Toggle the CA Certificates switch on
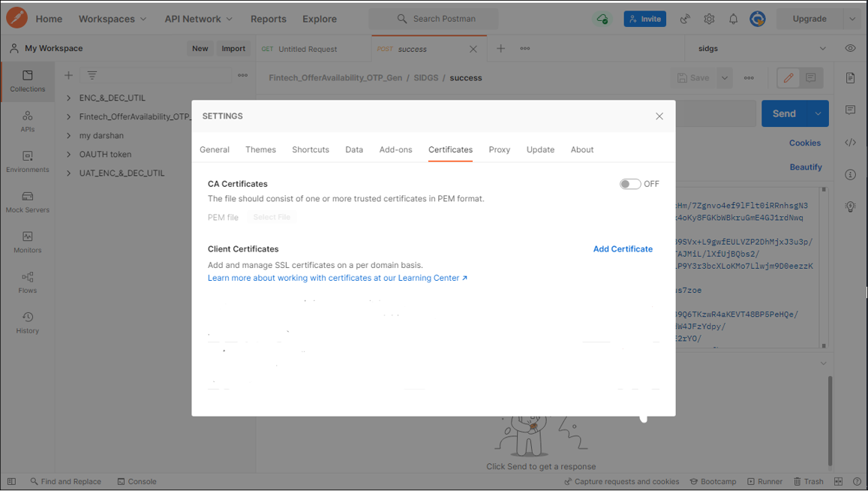Image resolution: width=868 pixels, height=491 pixels. pos(629,184)
